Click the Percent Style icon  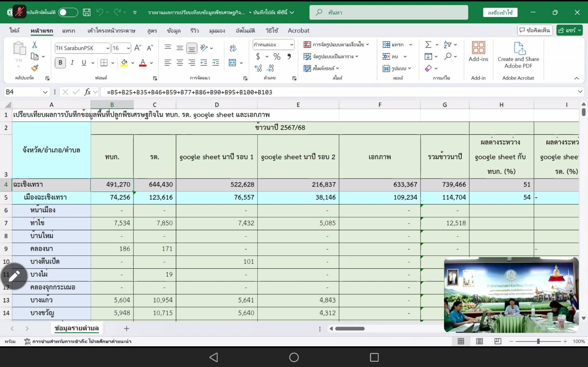(x=277, y=57)
